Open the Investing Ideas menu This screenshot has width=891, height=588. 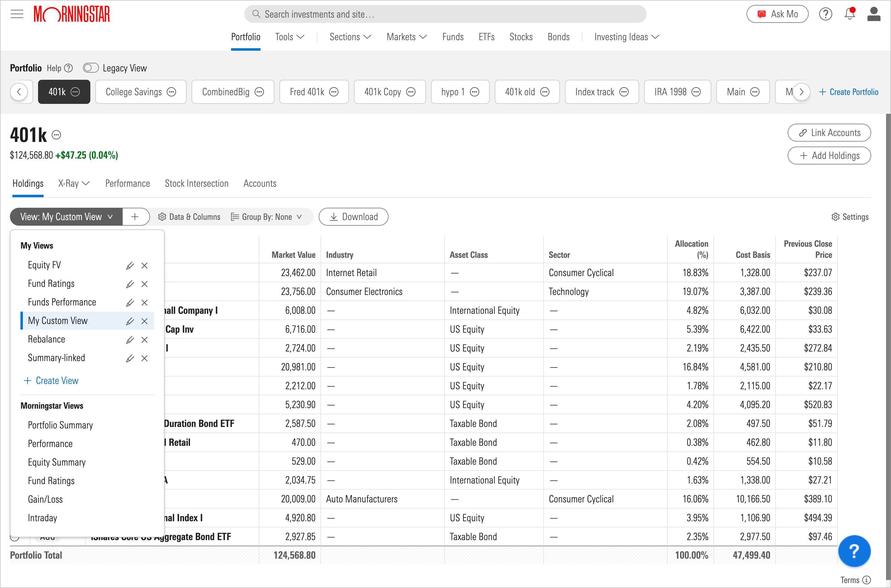[x=627, y=37]
